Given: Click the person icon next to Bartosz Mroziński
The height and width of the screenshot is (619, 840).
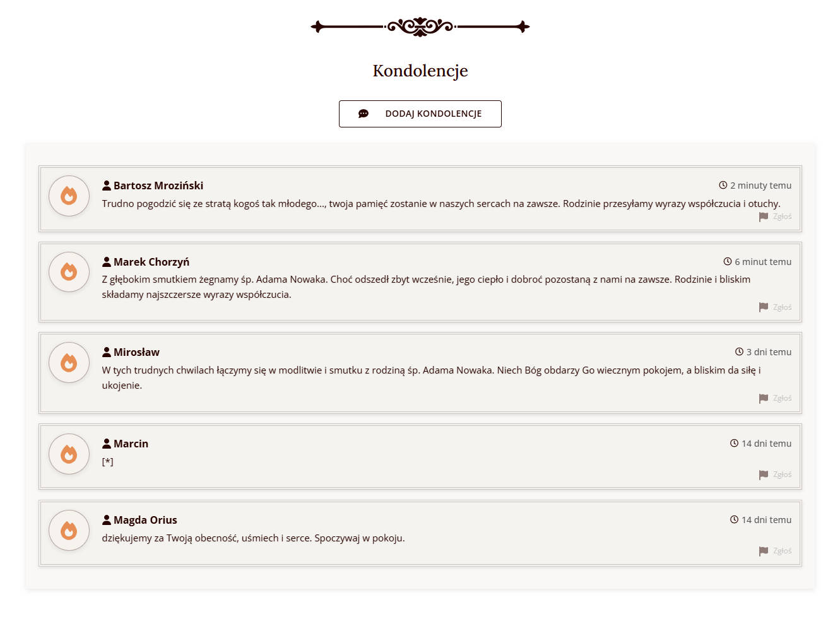Looking at the screenshot, I should [x=107, y=186].
